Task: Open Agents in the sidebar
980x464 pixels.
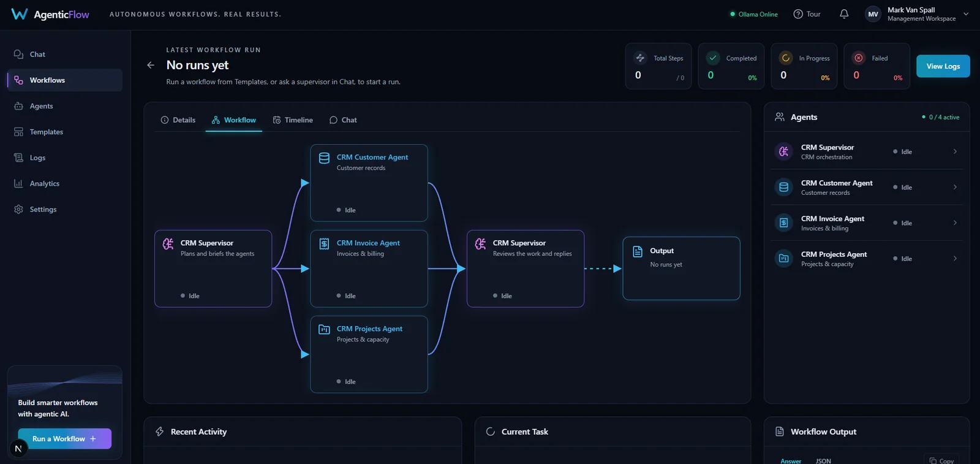Action: pyautogui.click(x=65, y=106)
